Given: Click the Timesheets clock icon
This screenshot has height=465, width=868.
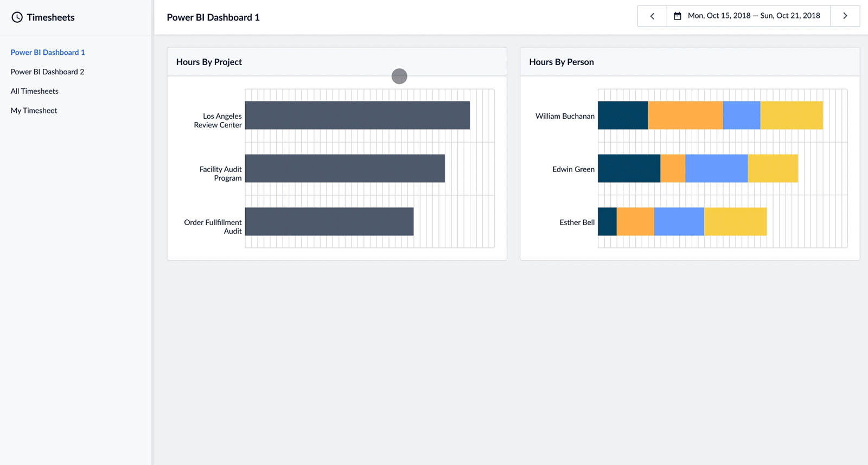Looking at the screenshot, I should tap(17, 17).
